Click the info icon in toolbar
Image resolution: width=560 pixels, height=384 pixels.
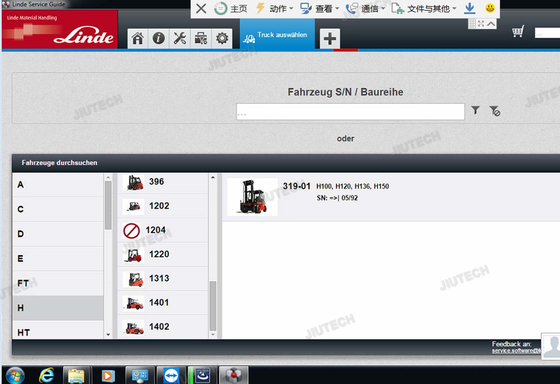tap(159, 38)
